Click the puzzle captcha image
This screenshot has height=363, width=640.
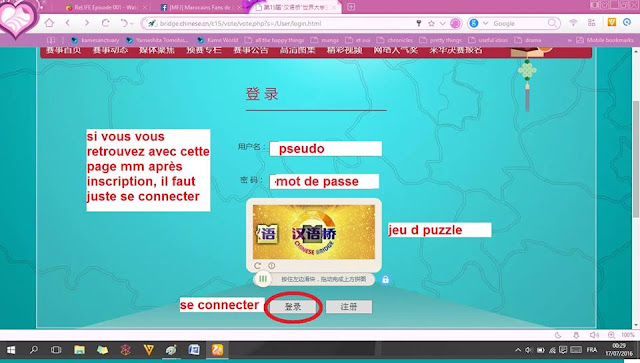coord(313,232)
